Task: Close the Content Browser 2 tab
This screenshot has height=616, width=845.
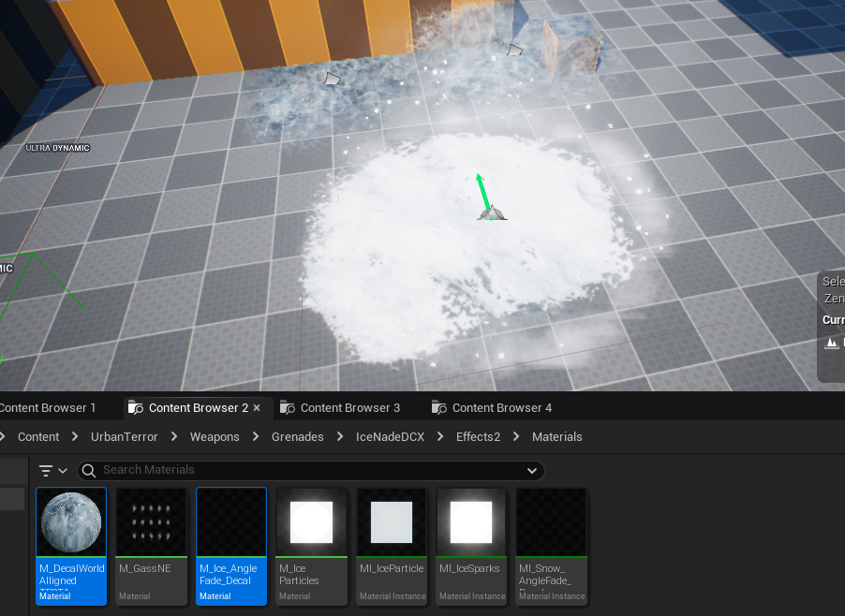Action: pos(257,408)
